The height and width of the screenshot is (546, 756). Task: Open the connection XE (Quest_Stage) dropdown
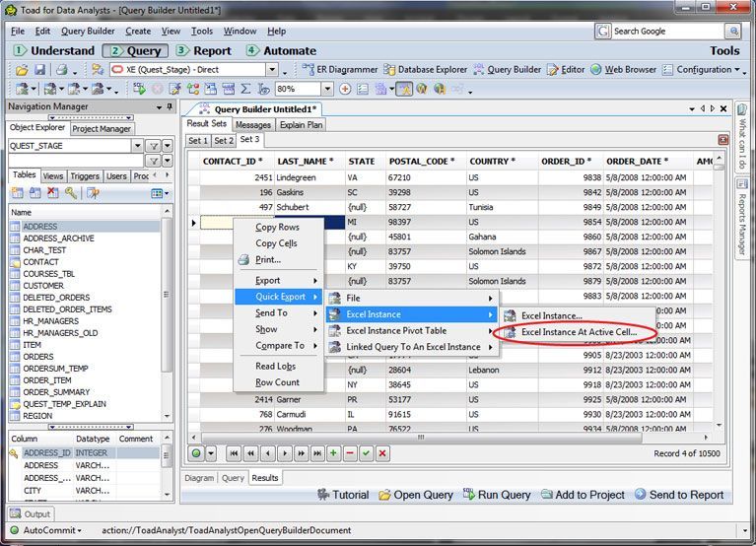click(x=272, y=70)
